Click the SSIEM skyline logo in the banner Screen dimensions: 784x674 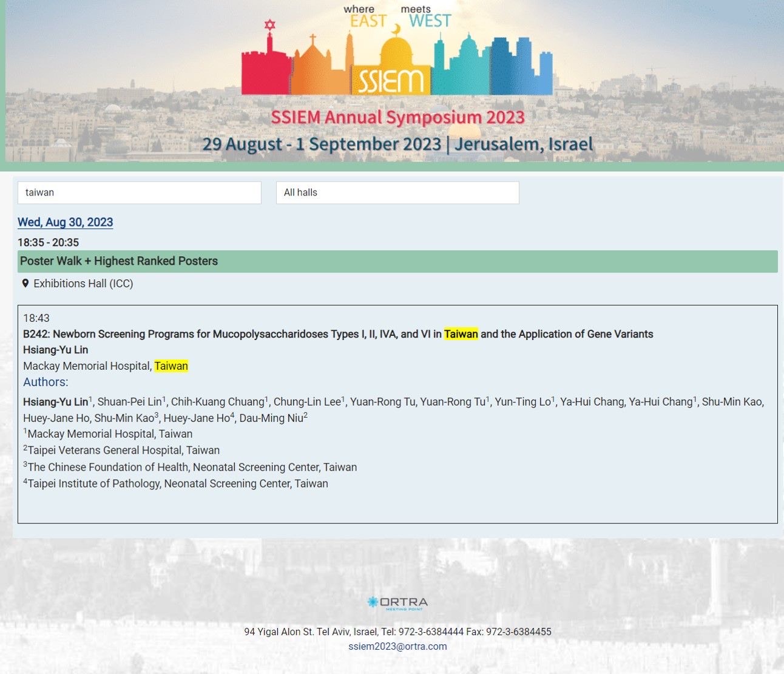(397, 58)
